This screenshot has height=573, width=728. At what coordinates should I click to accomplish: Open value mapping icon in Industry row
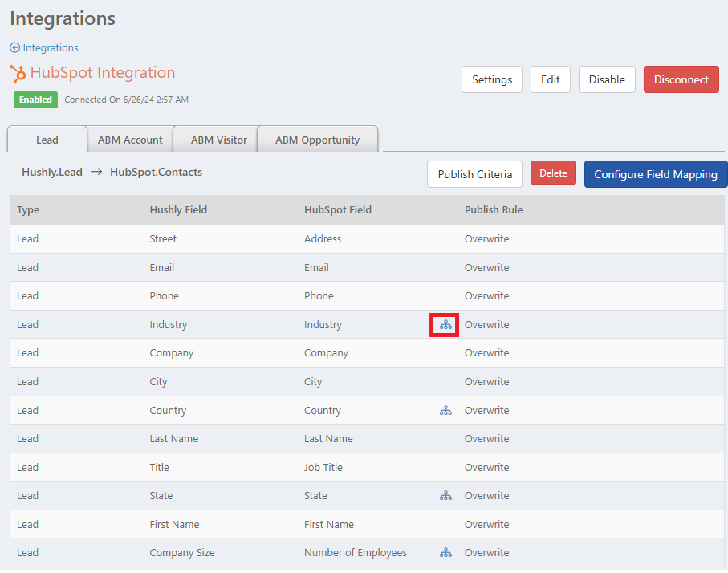point(445,324)
